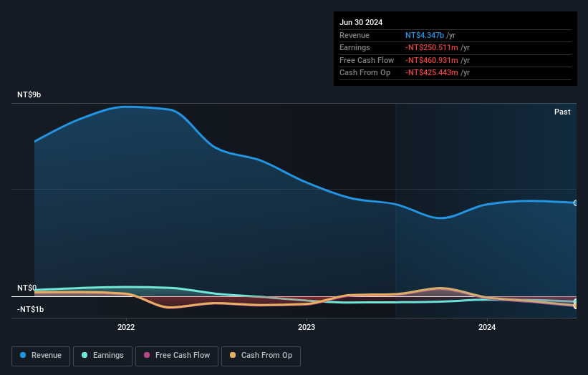Click the -NT$250.511m earnings value
Viewport: 588px width, 375px height.
coord(432,47)
